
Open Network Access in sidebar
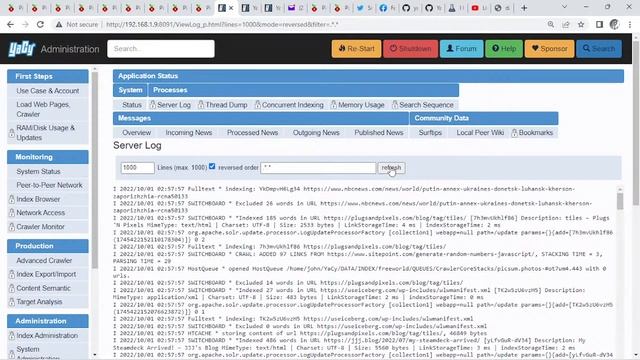point(40,213)
